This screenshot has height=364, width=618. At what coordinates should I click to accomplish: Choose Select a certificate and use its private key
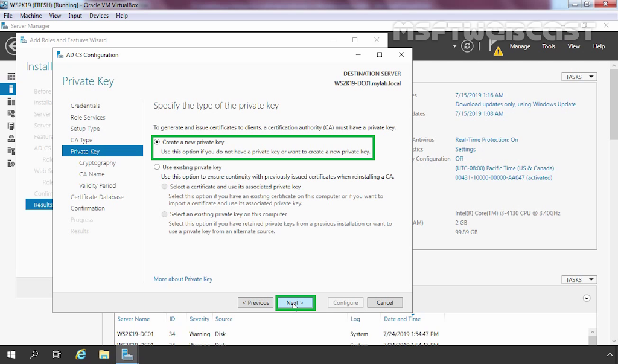[x=164, y=187]
